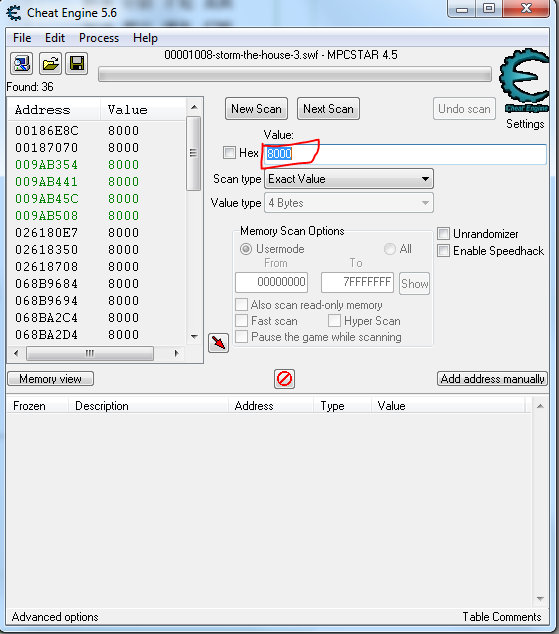Viewport: 559px width, 634px height.
Task: Click the To address field
Action: click(357, 282)
